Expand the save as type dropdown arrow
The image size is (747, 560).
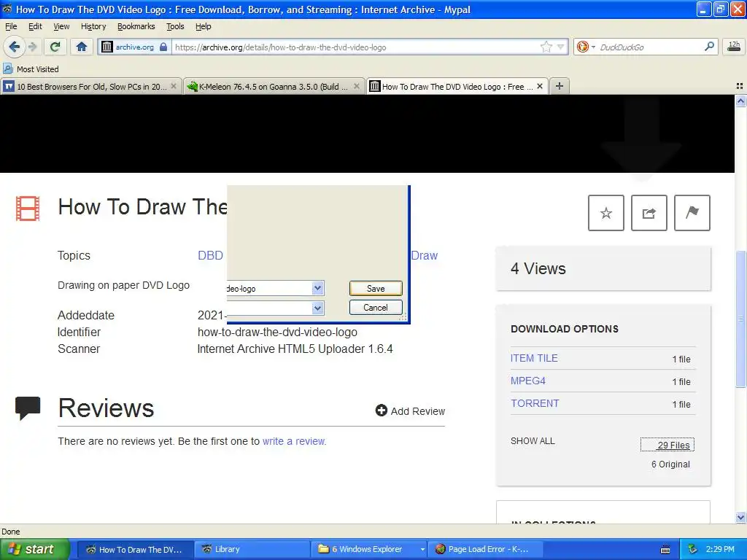tap(317, 308)
